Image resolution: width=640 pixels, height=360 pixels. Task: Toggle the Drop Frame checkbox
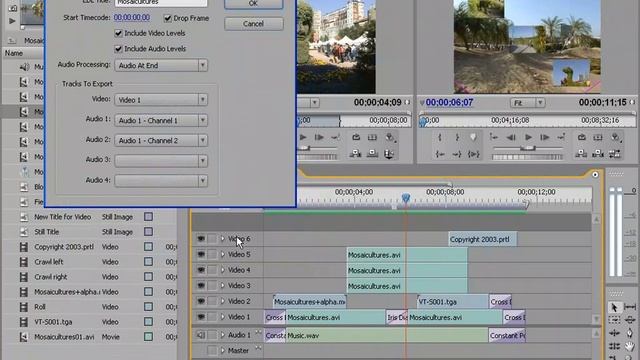point(167,18)
